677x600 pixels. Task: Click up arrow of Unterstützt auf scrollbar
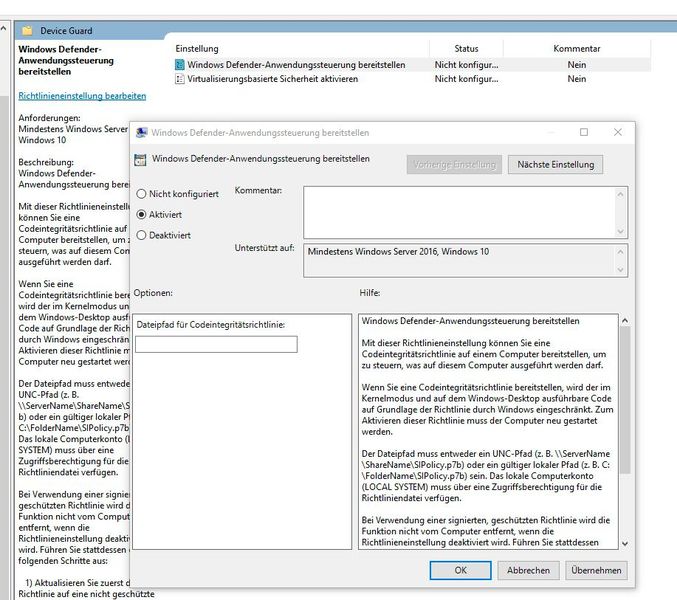click(x=620, y=251)
